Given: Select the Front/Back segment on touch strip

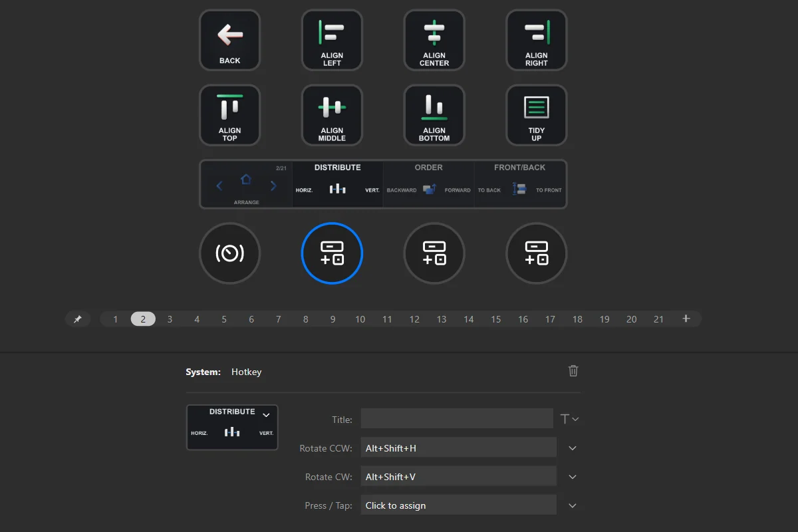Looking at the screenshot, I should pyautogui.click(x=520, y=184).
